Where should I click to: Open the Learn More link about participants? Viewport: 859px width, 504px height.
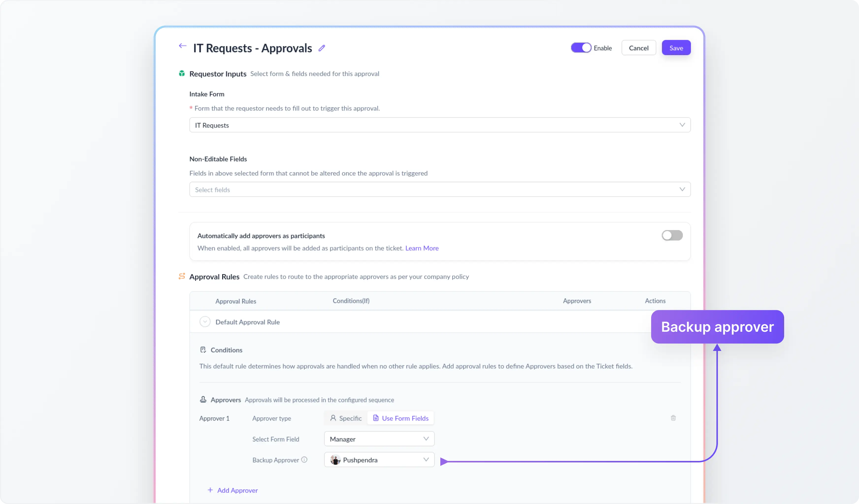(x=422, y=248)
